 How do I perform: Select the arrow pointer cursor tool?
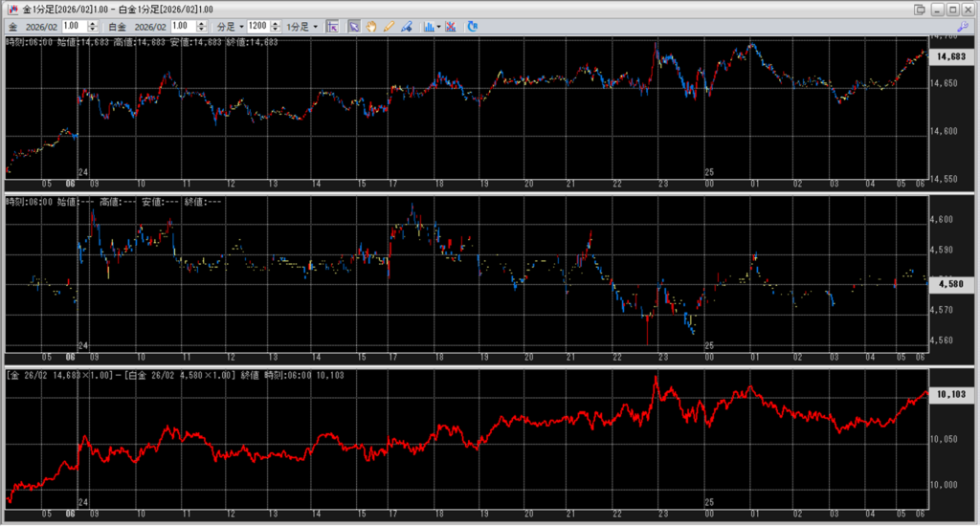tap(353, 26)
